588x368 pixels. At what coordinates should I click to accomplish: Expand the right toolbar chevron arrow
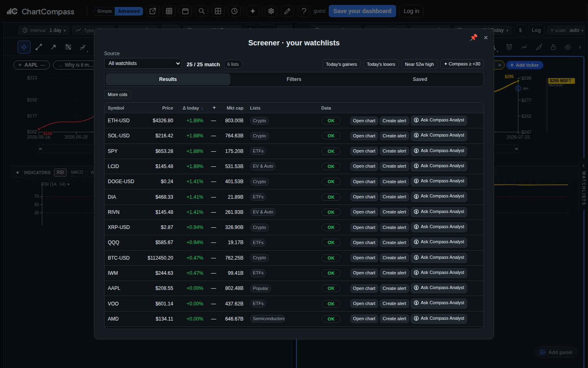[x=580, y=47]
